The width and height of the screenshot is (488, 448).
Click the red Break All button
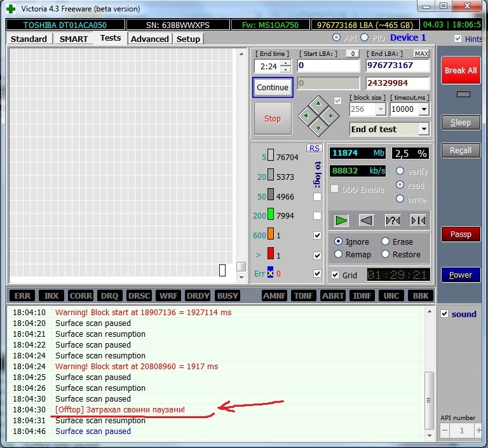click(x=460, y=71)
